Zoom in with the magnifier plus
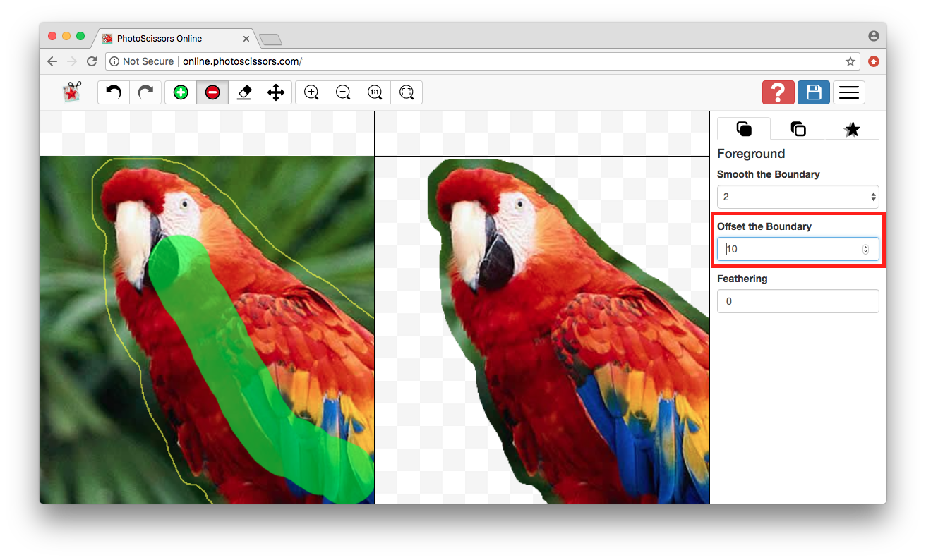Image resolution: width=926 pixels, height=560 pixels. coord(311,92)
